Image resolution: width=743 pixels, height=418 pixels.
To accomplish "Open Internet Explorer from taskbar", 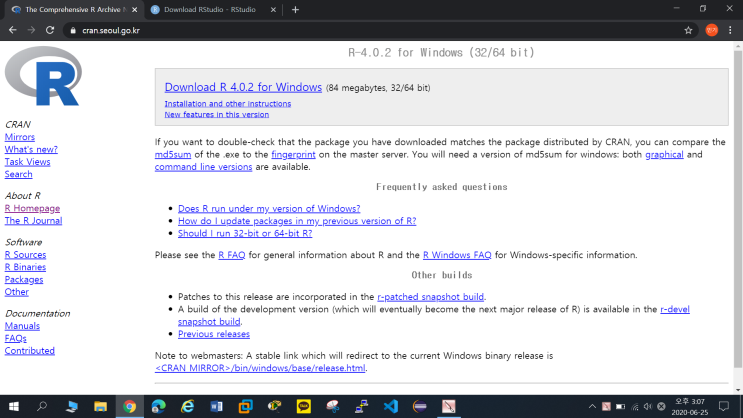I will tap(188, 406).
